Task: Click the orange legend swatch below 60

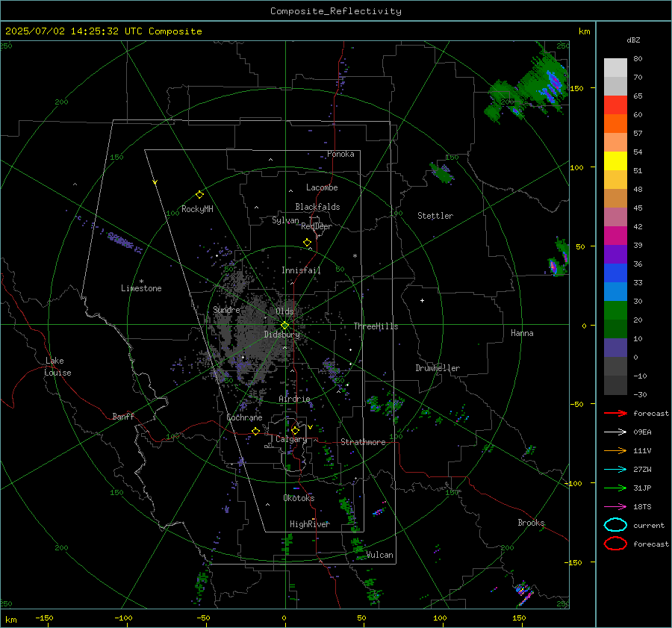Action: click(x=615, y=123)
